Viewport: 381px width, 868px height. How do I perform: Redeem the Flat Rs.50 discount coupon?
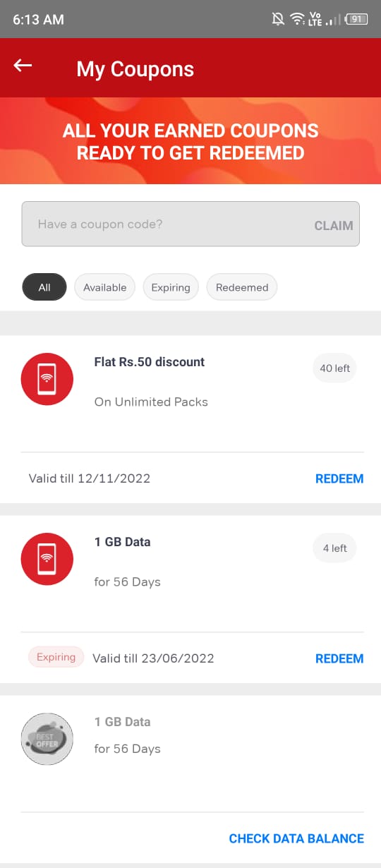(x=339, y=478)
